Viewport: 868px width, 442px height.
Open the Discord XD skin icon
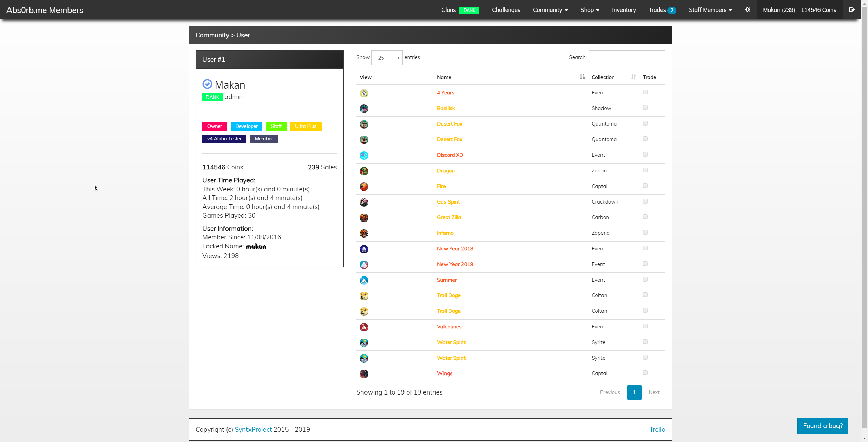[x=364, y=155]
